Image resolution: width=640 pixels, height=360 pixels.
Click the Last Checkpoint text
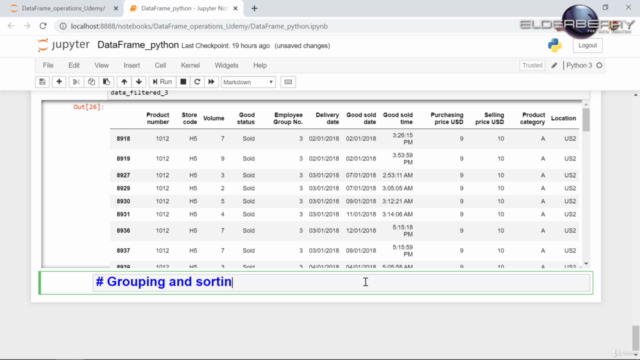[225, 46]
